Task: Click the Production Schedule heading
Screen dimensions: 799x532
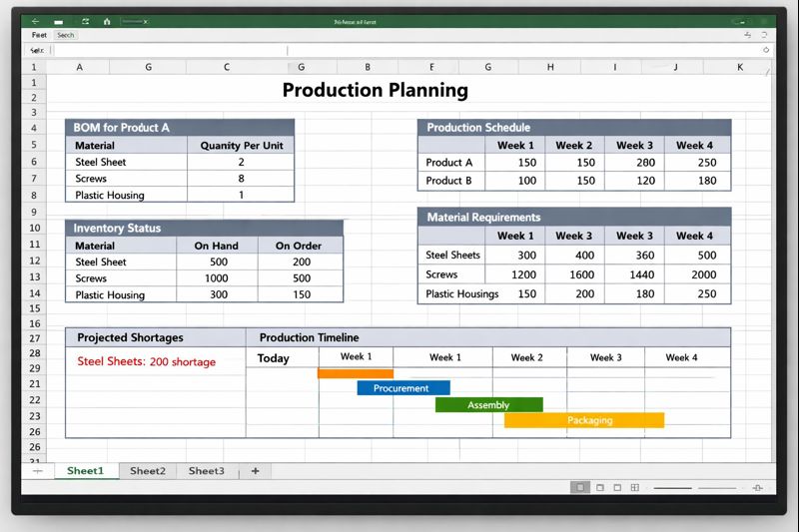Action: pos(478,128)
